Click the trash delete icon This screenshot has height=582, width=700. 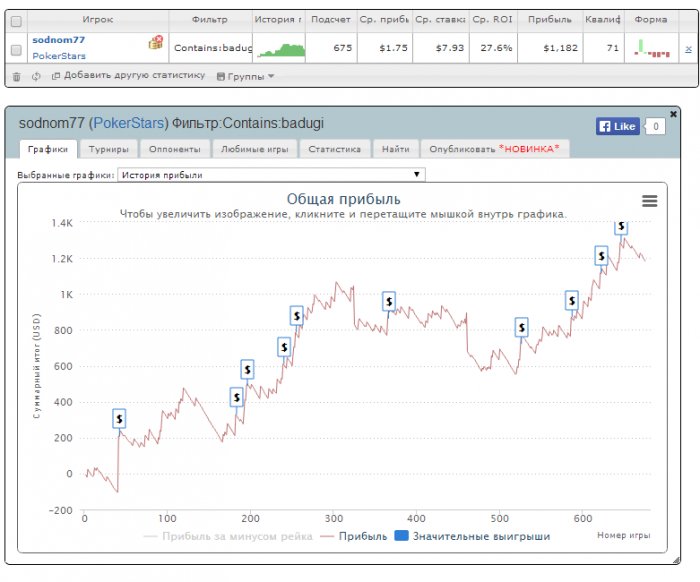pos(17,77)
